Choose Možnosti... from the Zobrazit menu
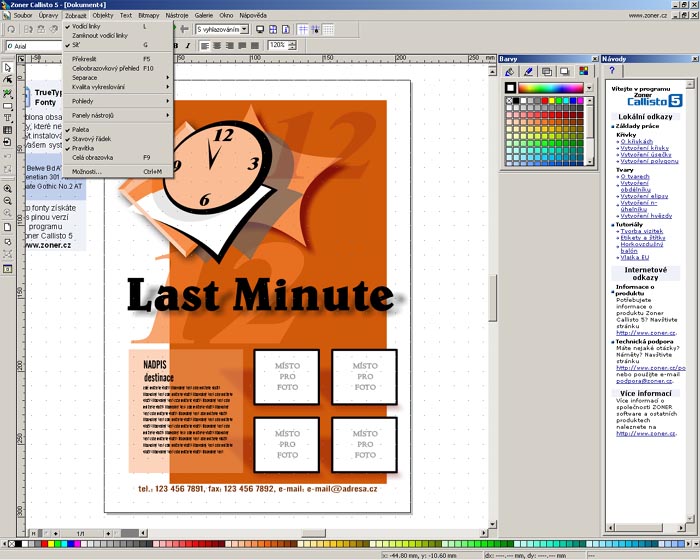The image size is (700, 560). 86,171
